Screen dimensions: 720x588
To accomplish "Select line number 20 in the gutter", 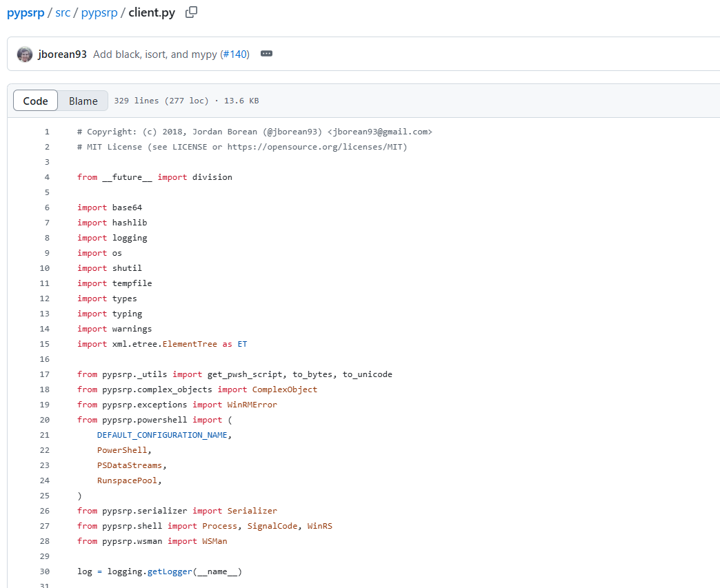I will [x=45, y=420].
